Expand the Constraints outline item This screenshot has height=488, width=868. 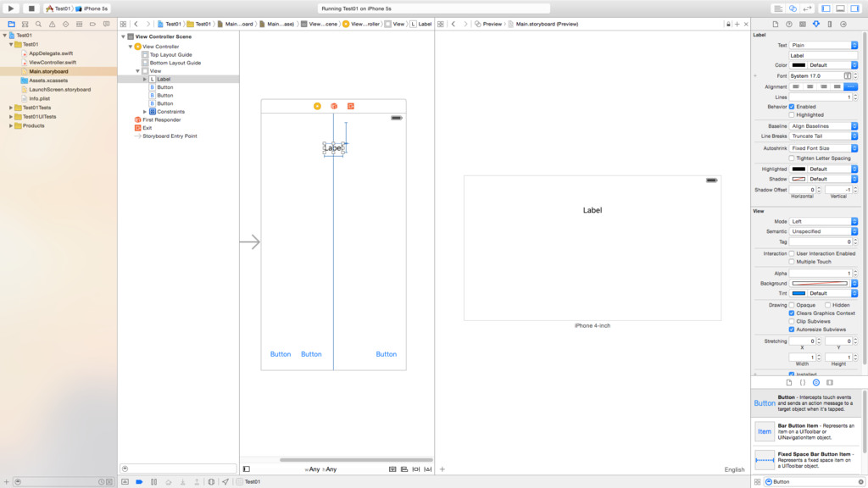tap(145, 112)
